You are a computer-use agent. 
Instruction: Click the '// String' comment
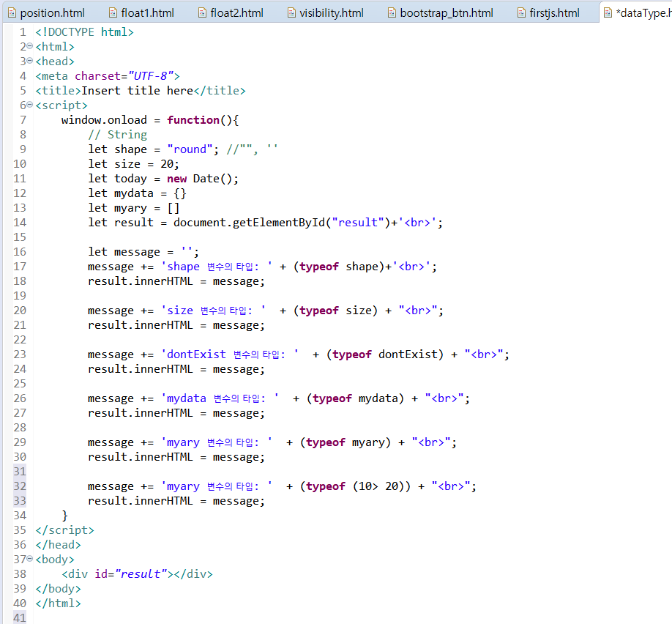117,135
